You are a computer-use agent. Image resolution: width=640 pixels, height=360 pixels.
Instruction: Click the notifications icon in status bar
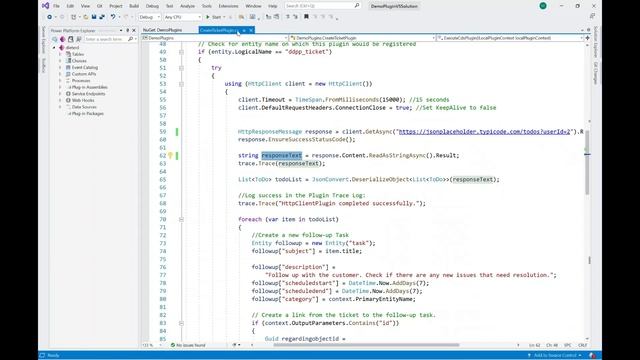pos(592,356)
